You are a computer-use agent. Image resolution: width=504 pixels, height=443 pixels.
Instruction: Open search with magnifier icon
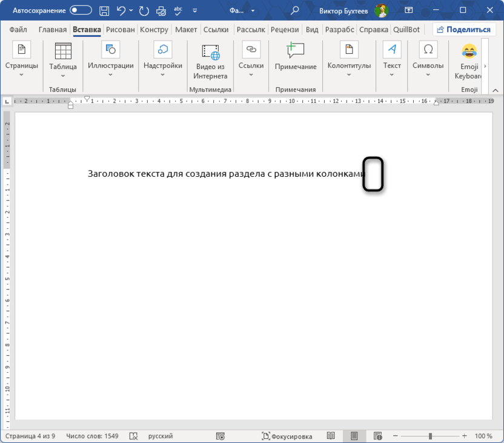point(295,10)
